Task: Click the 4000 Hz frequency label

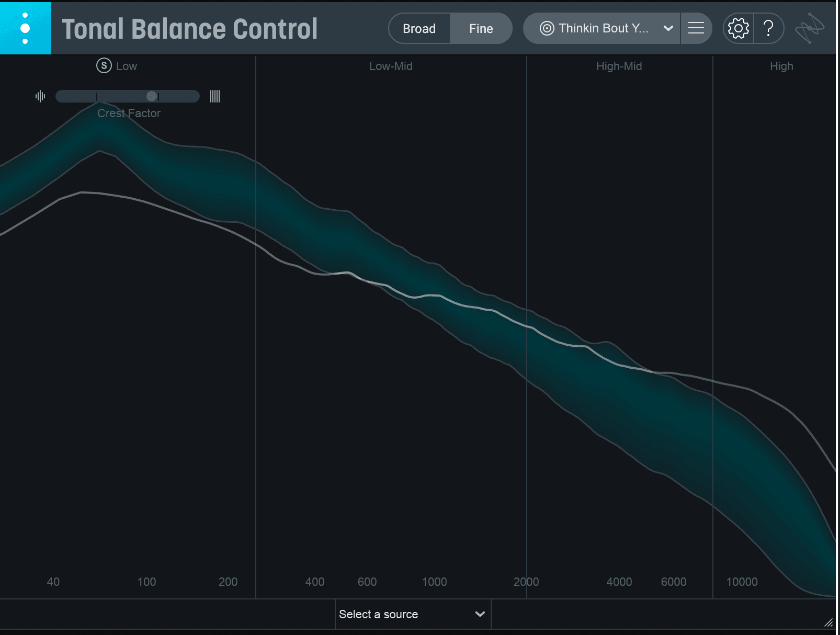Action: click(x=619, y=582)
